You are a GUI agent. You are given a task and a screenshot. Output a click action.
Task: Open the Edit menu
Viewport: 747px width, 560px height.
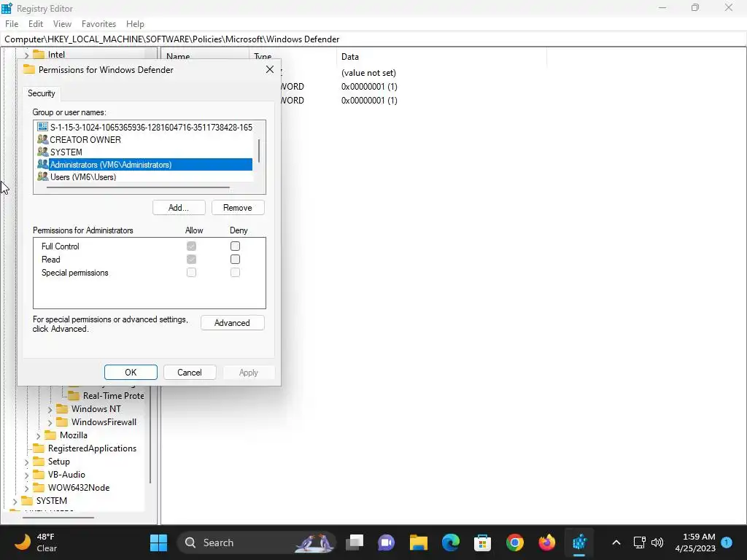pyautogui.click(x=35, y=24)
